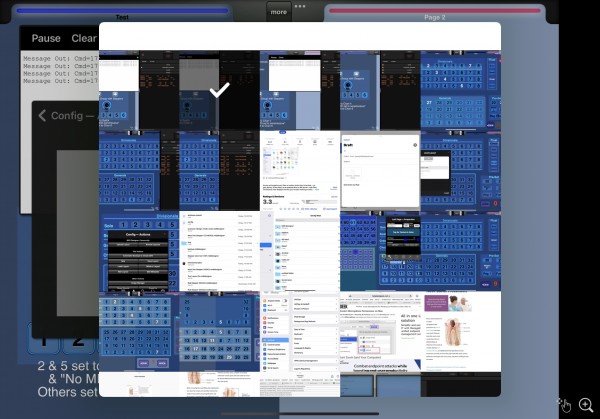Click the tap-hand gesture icon at bottom right

tap(564, 405)
